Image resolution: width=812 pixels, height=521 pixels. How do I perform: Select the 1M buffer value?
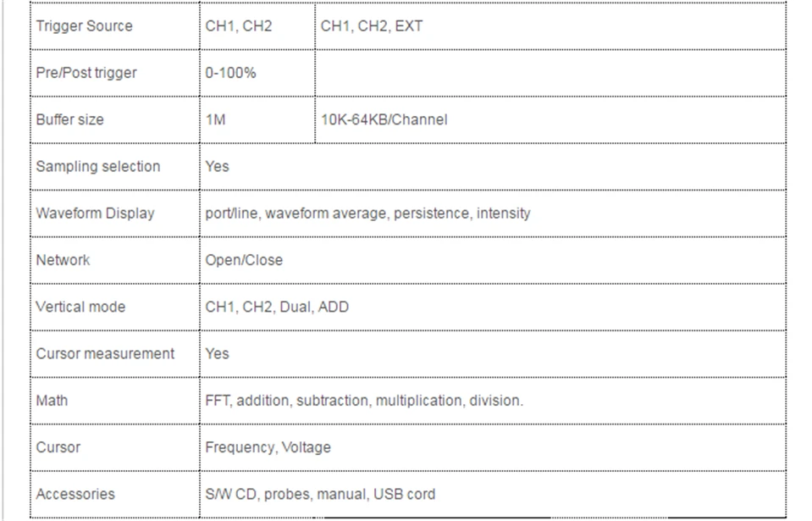[x=215, y=119]
